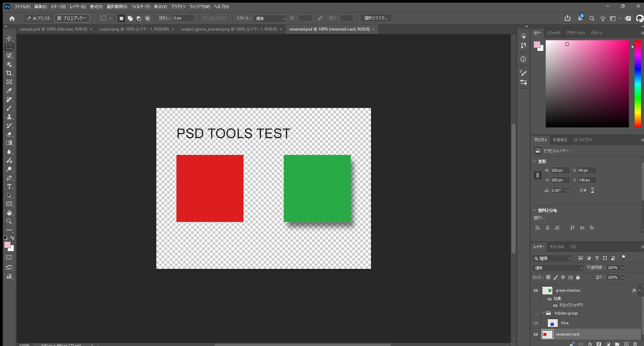Show the hidden-group layer group
The width and height of the screenshot is (644, 346).
click(536, 313)
